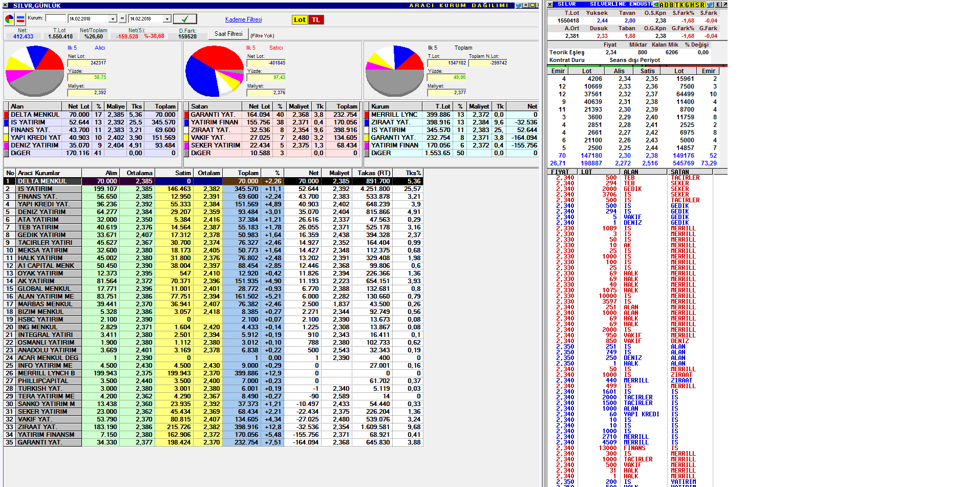The image size is (980, 487).
Task: Select the 'Satıcı' label above sellers pie
Action: pyautogui.click(x=276, y=48)
